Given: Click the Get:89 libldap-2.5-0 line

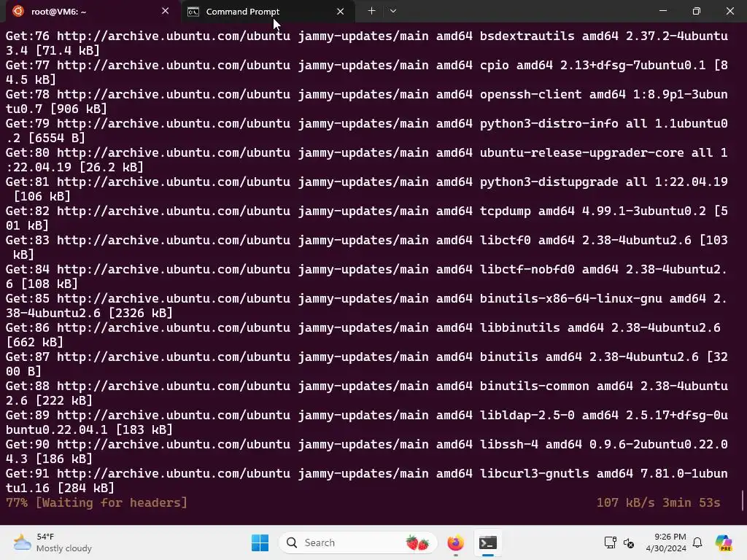Looking at the screenshot, I should tap(367, 422).
